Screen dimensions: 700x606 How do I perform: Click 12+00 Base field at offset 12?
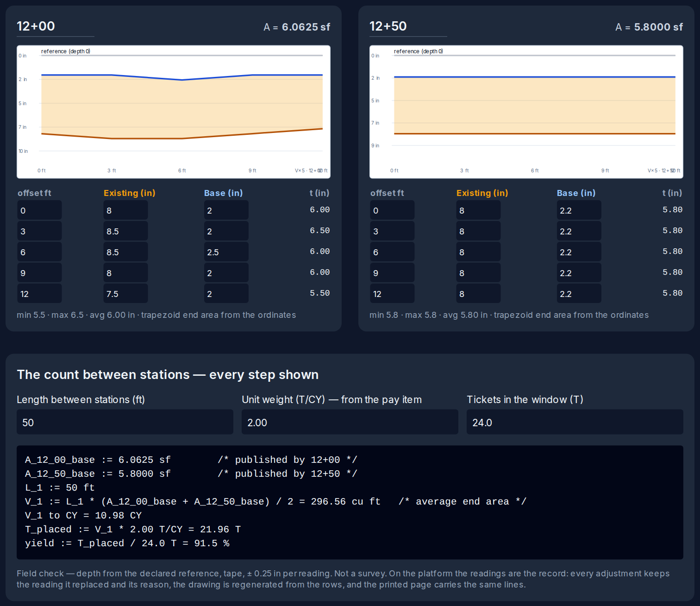(226, 293)
